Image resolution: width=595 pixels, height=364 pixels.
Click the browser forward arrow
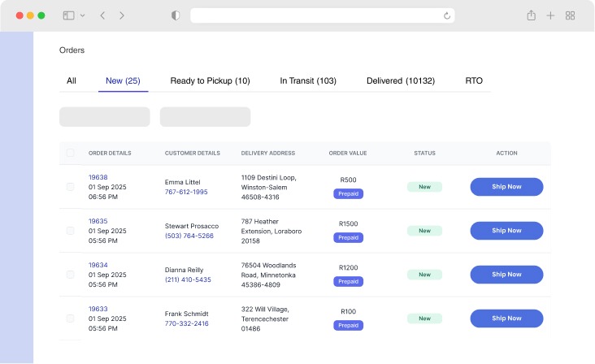point(121,15)
